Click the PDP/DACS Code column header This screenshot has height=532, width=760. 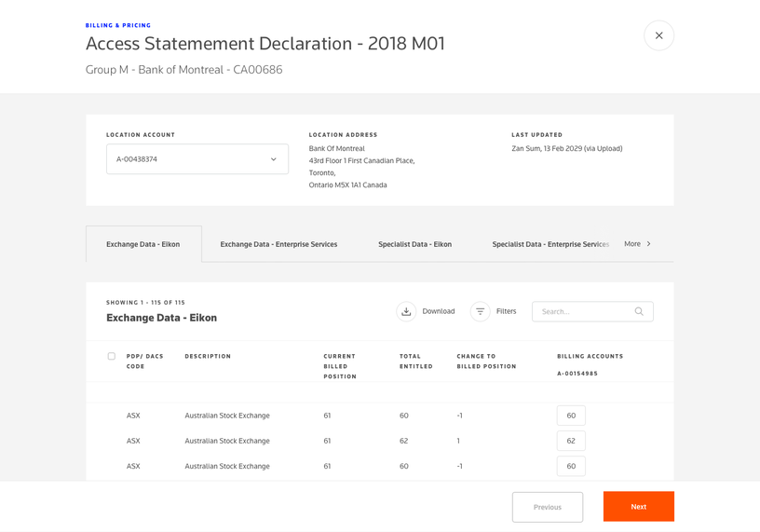pyautogui.click(x=144, y=361)
